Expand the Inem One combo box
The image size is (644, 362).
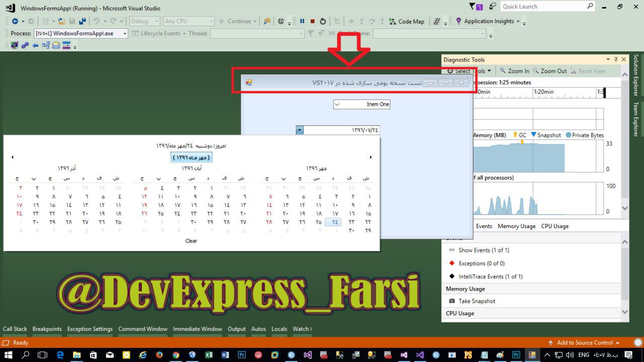337,104
